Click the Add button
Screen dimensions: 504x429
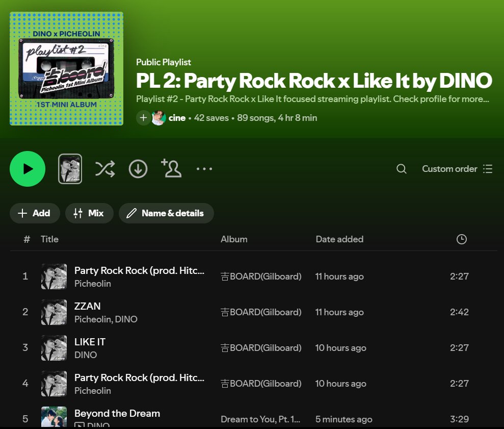[x=35, y=213]
